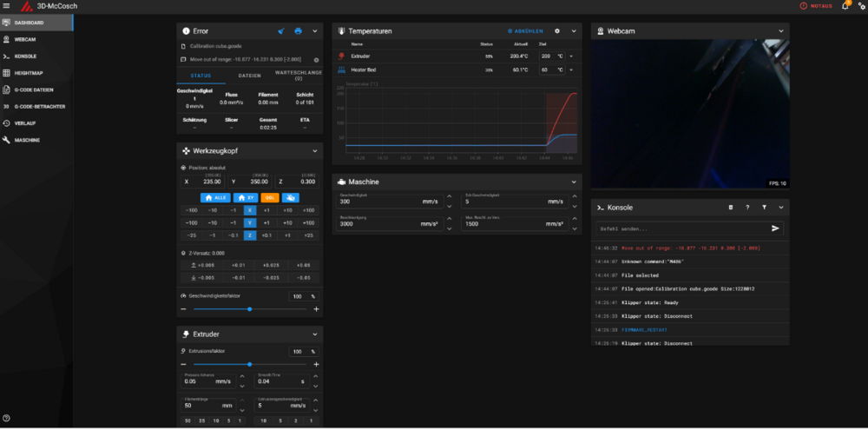Screen dimensions: 868x430
Task: Open the console help question mark
Action: (747, 208)
